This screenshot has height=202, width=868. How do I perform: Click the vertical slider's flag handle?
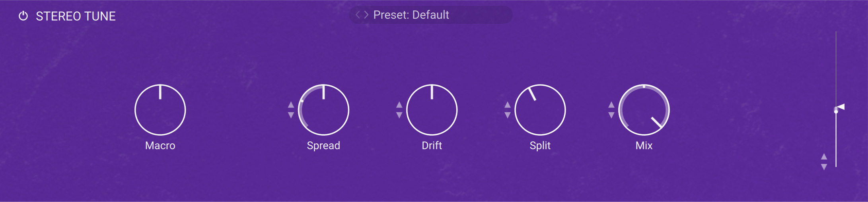(840, 108)
